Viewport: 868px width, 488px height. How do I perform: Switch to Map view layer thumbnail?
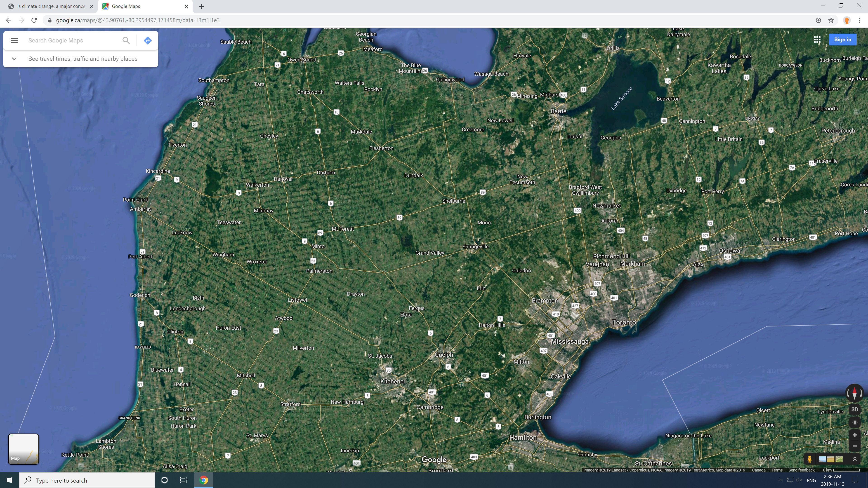pyautogui.click(x=23, y=449)
